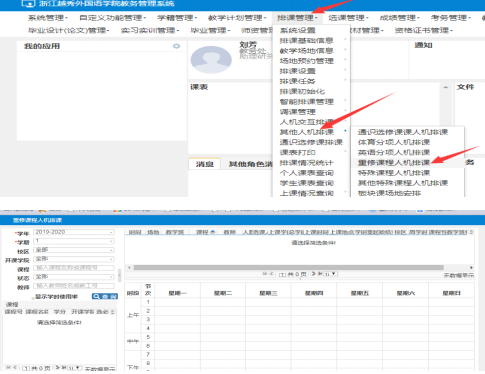Go to first page in the left course list pager
This screenshot has width=485, height=374.
coord(9,367)
